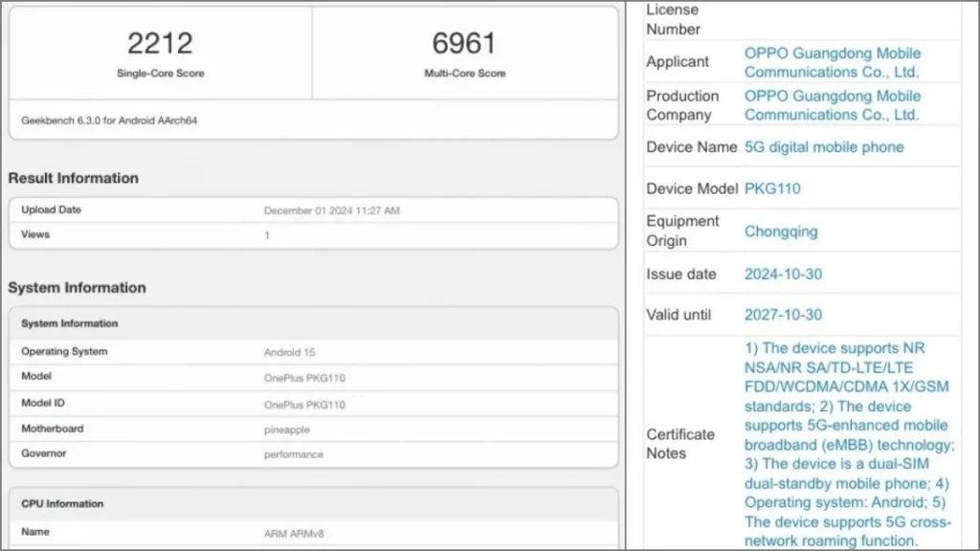Click the Single-Core Score label
This screenshot has height=551, width=980.
161,73
